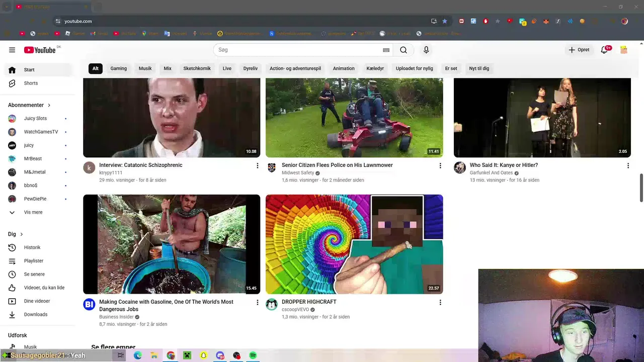Viewport: 644px width, 362px height.
Task: Open the Opret create menu
Action: coord(579,50)
